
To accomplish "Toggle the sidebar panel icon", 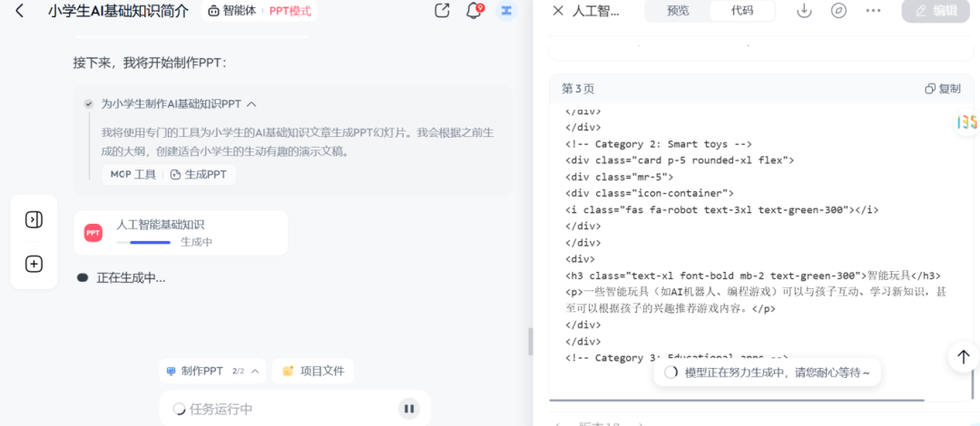I will click(x=34, y=219).
